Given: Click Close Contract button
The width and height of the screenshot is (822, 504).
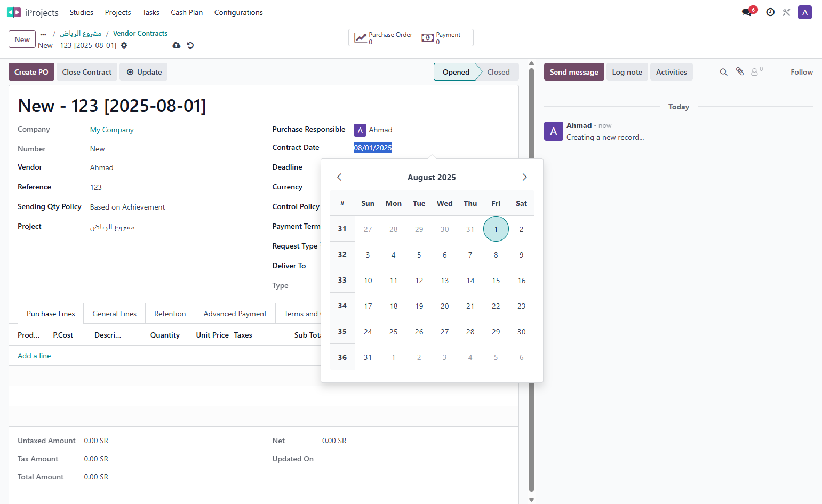Looking at the screenshot, I should (x=87, y=72).
